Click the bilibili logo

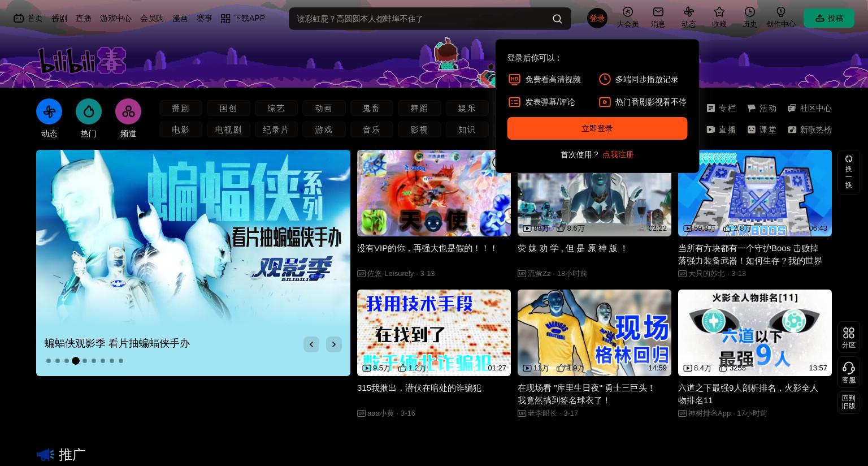point(82,61)
